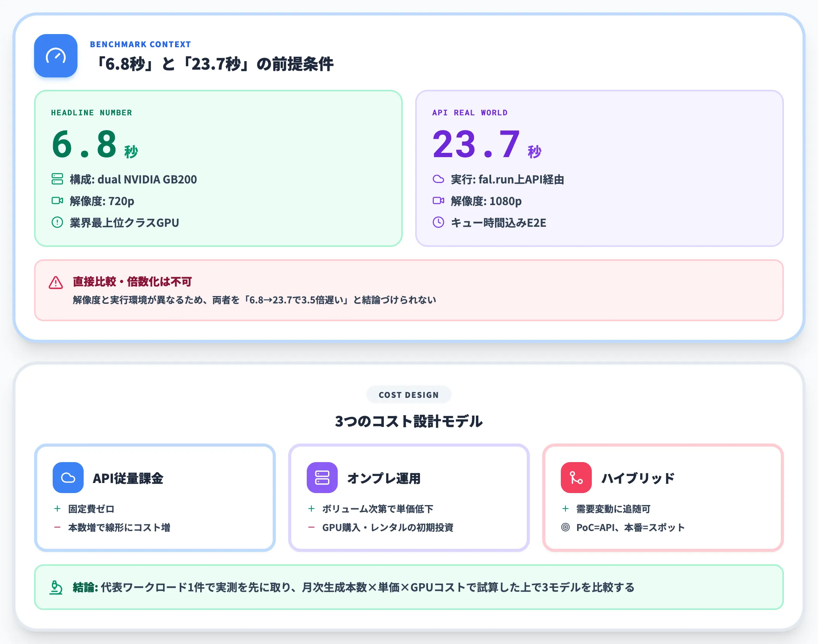Click the text 解像度: 1080p

pyautogui.click(x=486, y=201)
